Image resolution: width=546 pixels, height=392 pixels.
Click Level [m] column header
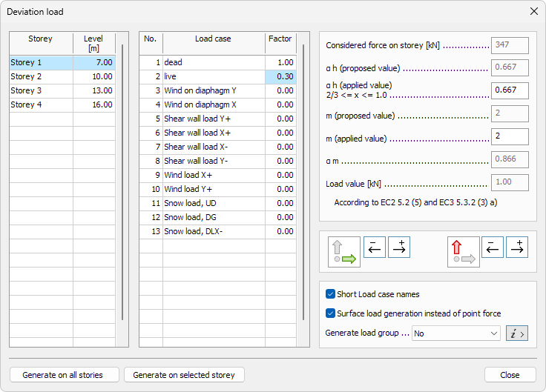(94, 43)
